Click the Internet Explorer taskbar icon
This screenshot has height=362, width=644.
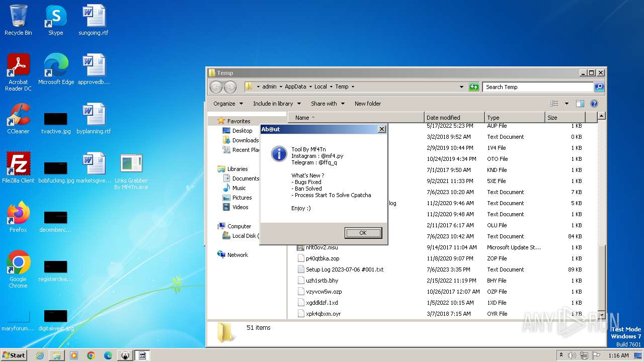(x=40, y=355)
